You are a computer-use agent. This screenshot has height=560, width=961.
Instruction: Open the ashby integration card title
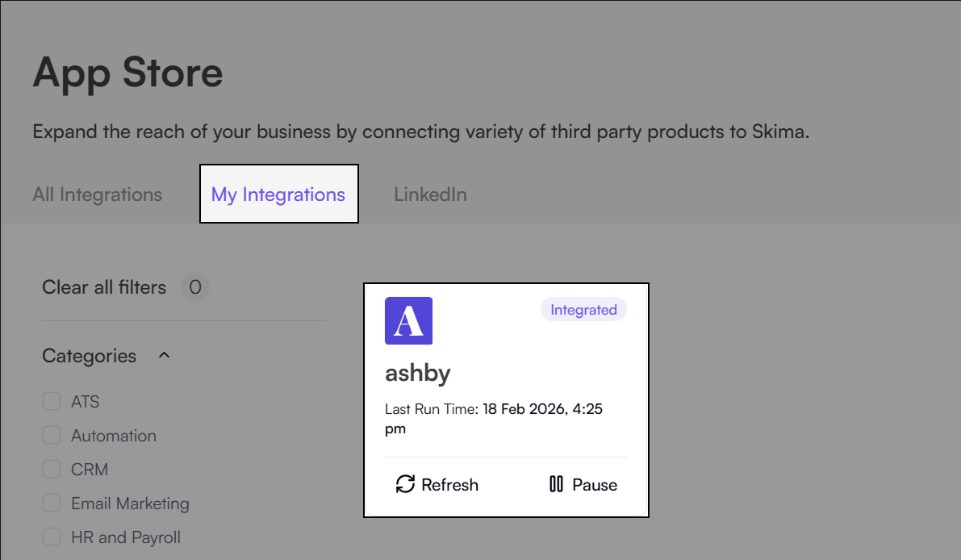pos(417,373)
